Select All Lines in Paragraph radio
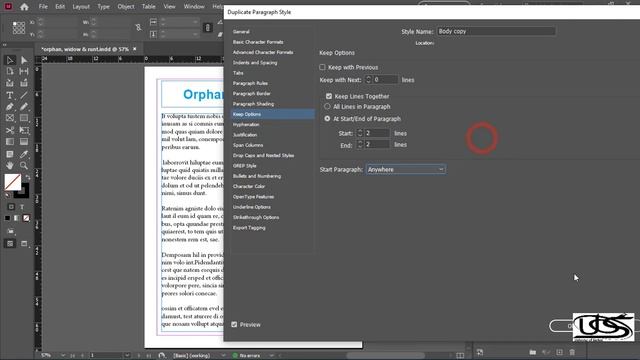This screenshot has width=640, height=360. pos(327,107)
